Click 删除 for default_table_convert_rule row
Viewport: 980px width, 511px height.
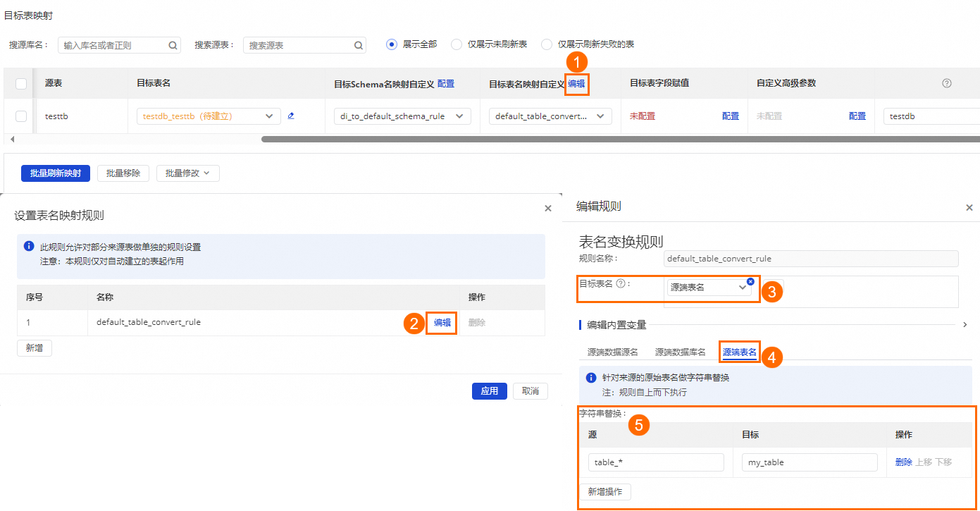pyautogui.click(x=477, y=323)
